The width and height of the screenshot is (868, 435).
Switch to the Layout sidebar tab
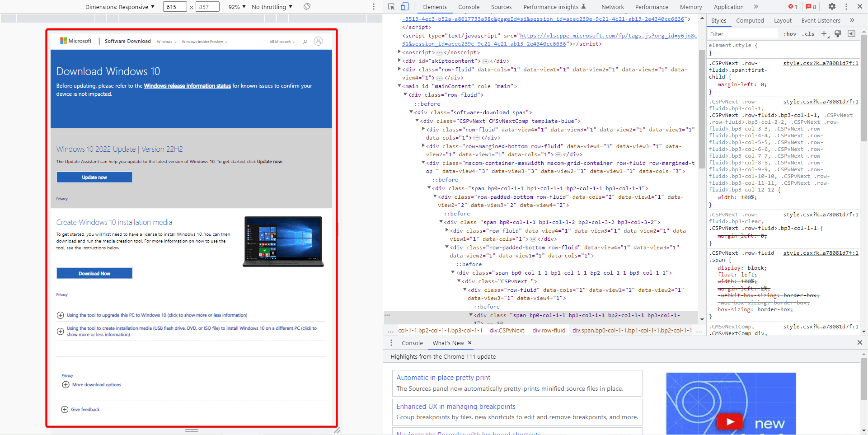pyautogui.click(x=783, y=20)
